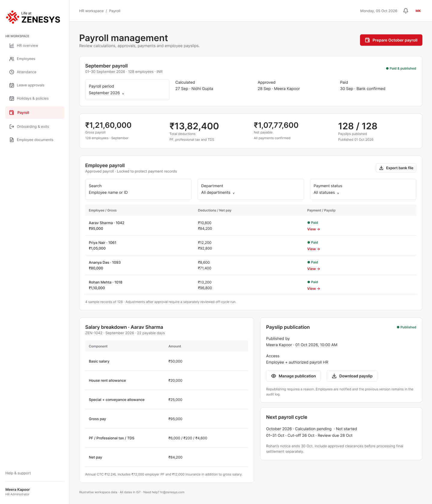This screenshot has height=504, width=432.
Task: Click the Employees people icon
Action: [12, 59]
